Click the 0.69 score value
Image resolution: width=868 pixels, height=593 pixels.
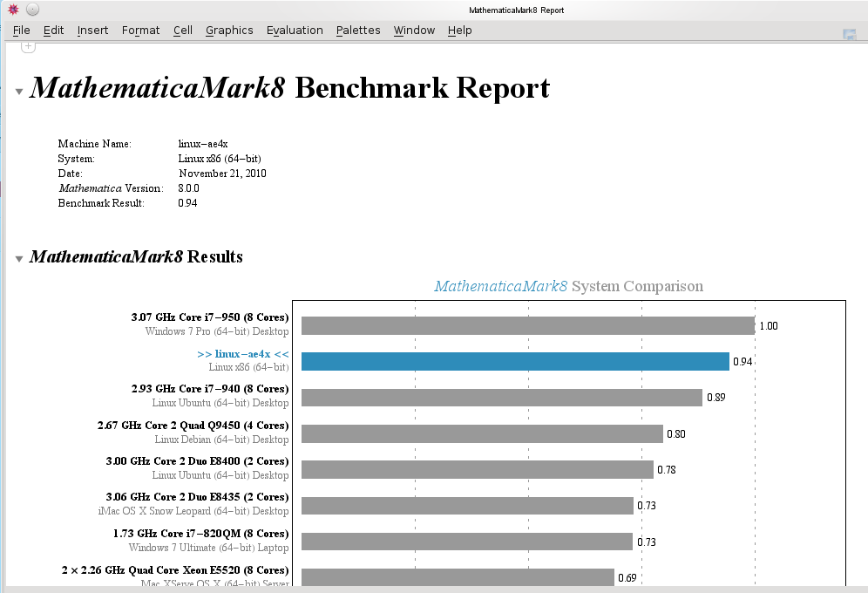pyautogui.click(x=627, y=578)
